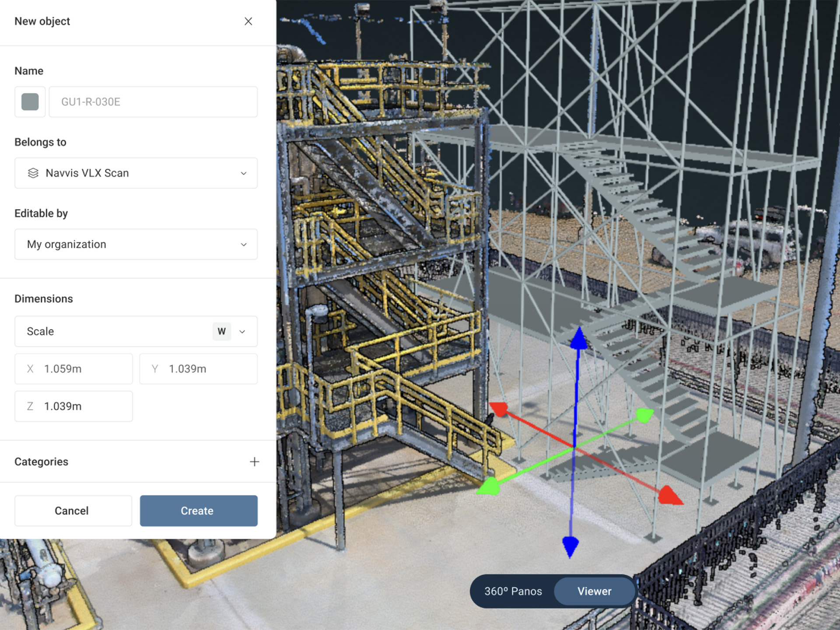Click the GU1-R-030E name input field
840x630 pixels.
152,102
